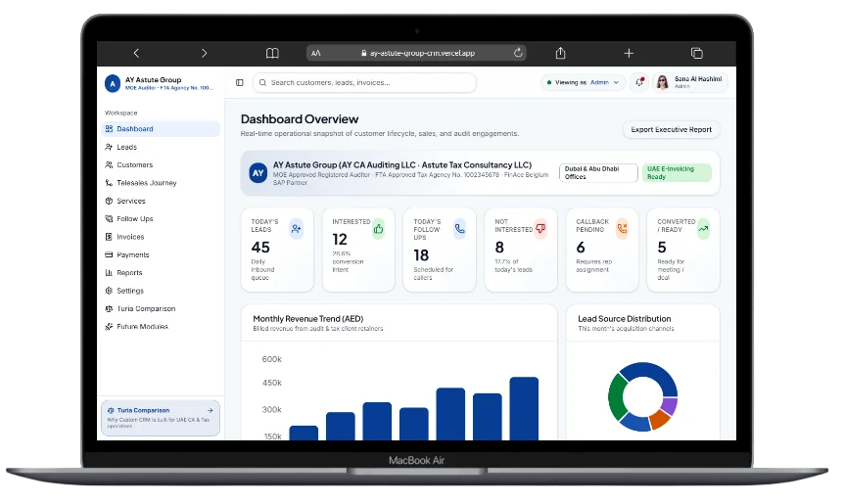
Task: Click the Reports chart icon in sidebar
Action: pyautogui.click(x=109, y=273)
